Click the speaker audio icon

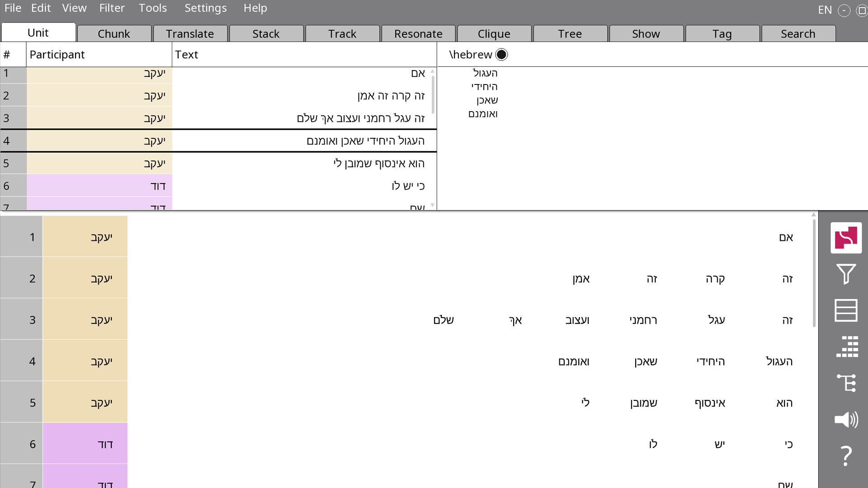(847, 420)
